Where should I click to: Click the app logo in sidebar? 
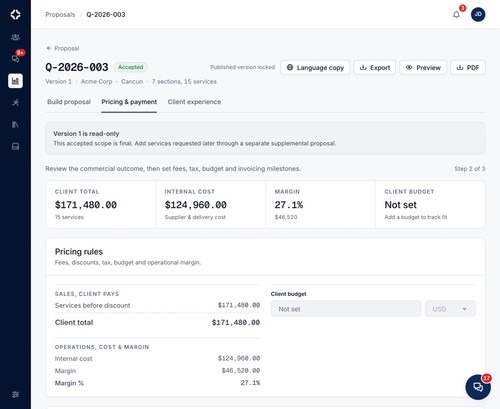point(15,14)
